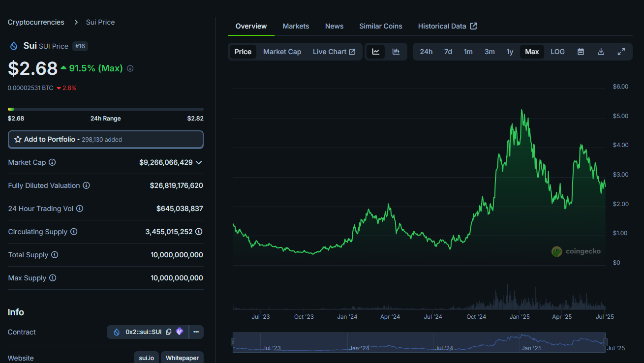Open Market Cap info tooltip icon
The image size is (644, 363).
52,162
